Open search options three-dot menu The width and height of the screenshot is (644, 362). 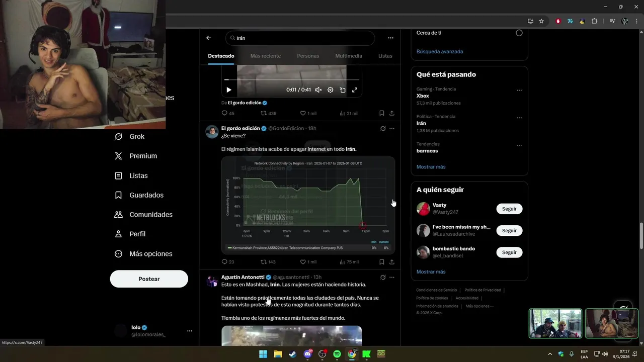pyautogui.click(x=390, y=38)
